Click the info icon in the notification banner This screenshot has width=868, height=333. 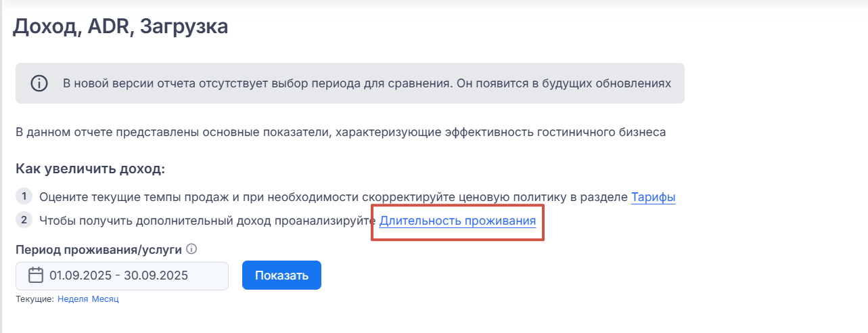coord(39,83)
